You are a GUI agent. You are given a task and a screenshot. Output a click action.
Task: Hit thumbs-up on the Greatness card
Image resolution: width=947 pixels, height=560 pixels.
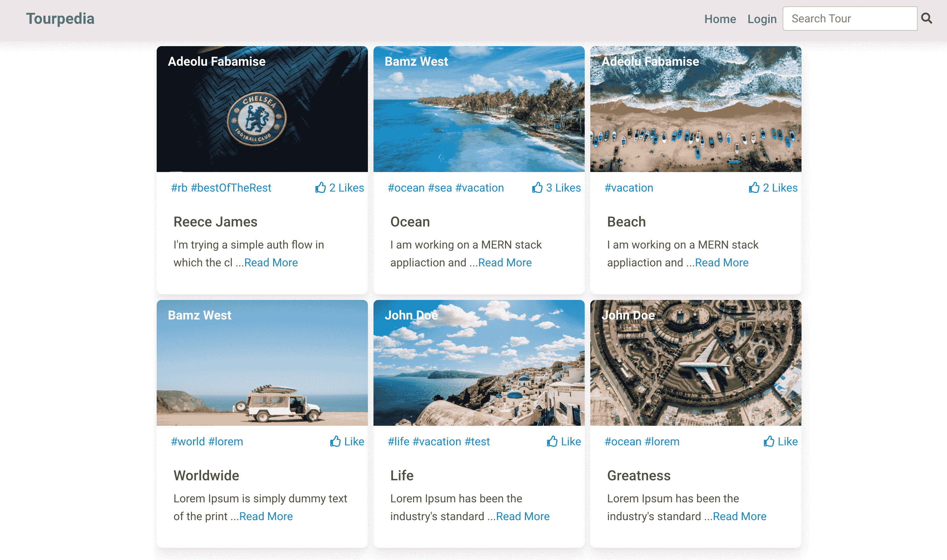coord(780,441)
